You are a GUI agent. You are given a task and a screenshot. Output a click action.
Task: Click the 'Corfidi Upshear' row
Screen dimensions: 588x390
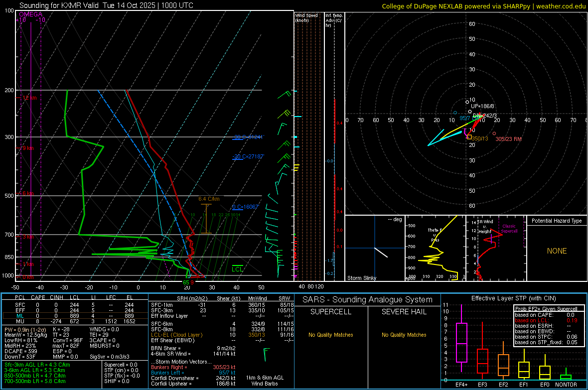coord(193,384)
